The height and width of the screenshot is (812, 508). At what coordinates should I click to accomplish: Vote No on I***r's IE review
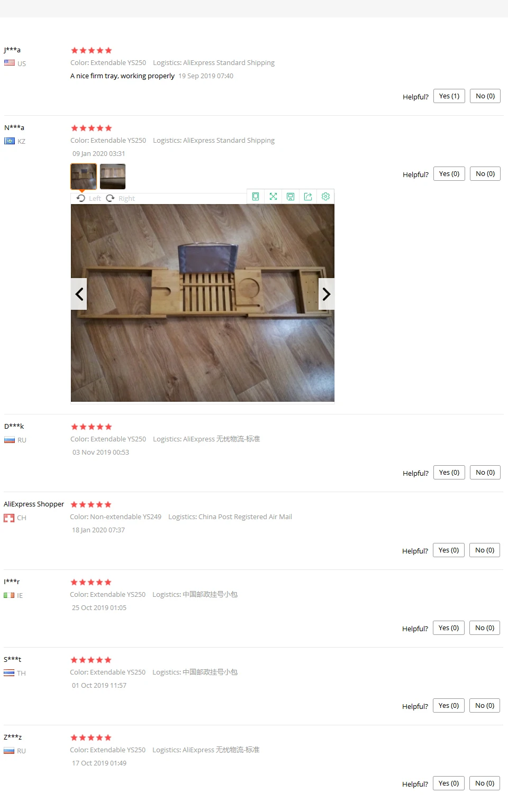(485, 628)
